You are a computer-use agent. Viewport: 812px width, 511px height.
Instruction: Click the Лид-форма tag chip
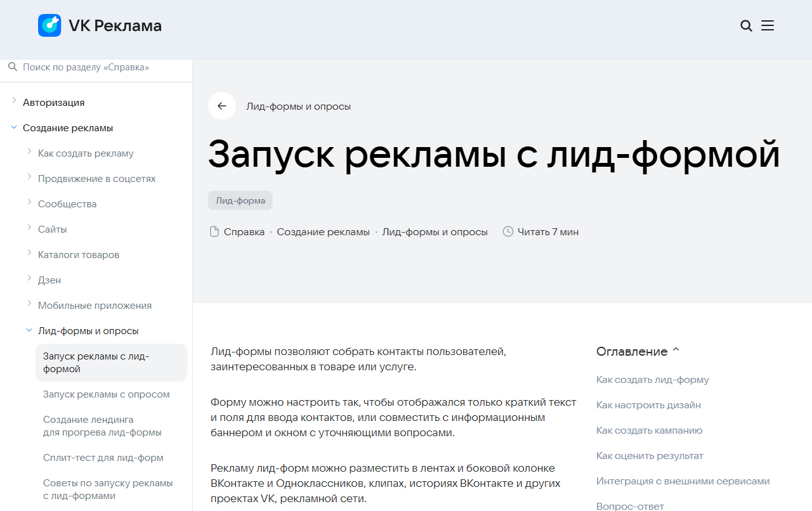(x=240, y=201)
